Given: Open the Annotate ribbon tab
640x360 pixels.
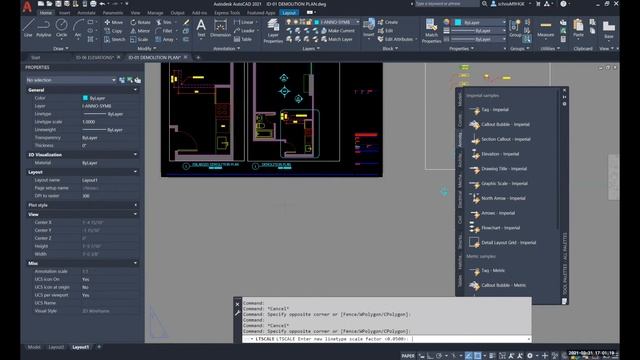Looking at the screenshot, I should [86, 13].
